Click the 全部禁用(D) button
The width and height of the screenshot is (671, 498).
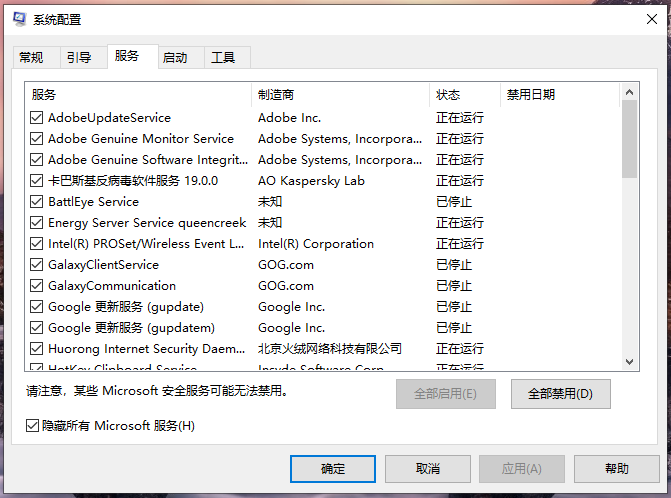(x=561, y=394)
